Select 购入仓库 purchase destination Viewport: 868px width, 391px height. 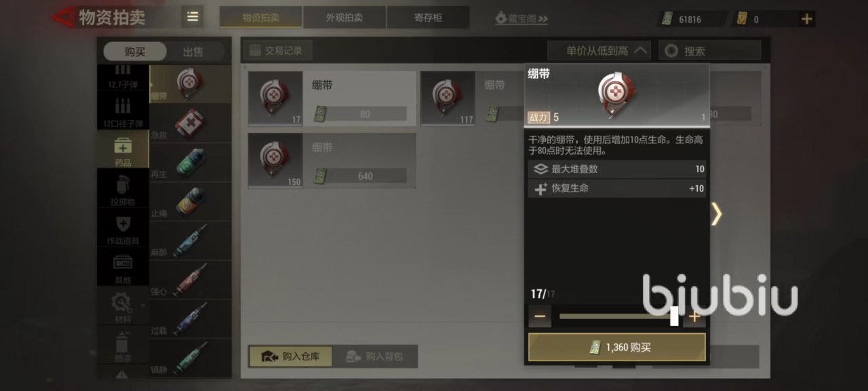pos(290,356)
